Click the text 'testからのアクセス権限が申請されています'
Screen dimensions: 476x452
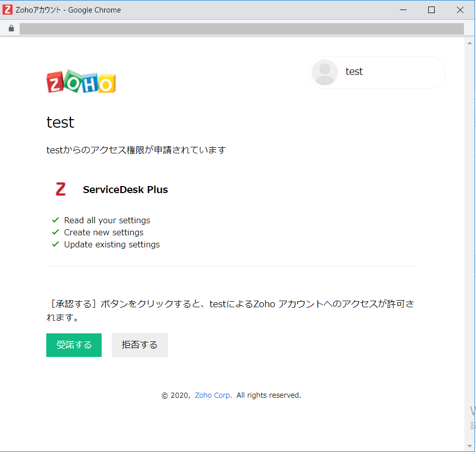click(x=136, y=150)
